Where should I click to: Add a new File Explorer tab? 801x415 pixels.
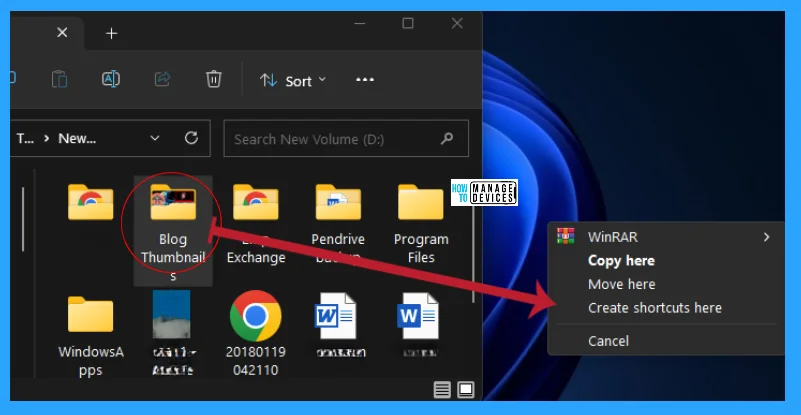(x=111, y=34)
